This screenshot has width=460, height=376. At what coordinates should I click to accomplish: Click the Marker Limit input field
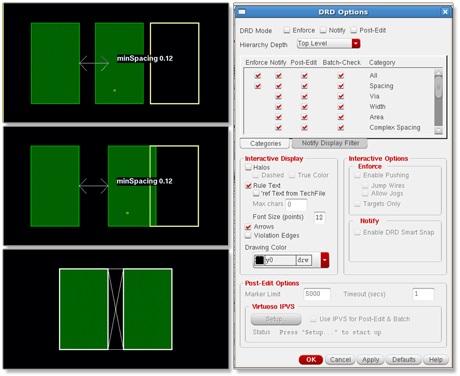click(317, 294)
